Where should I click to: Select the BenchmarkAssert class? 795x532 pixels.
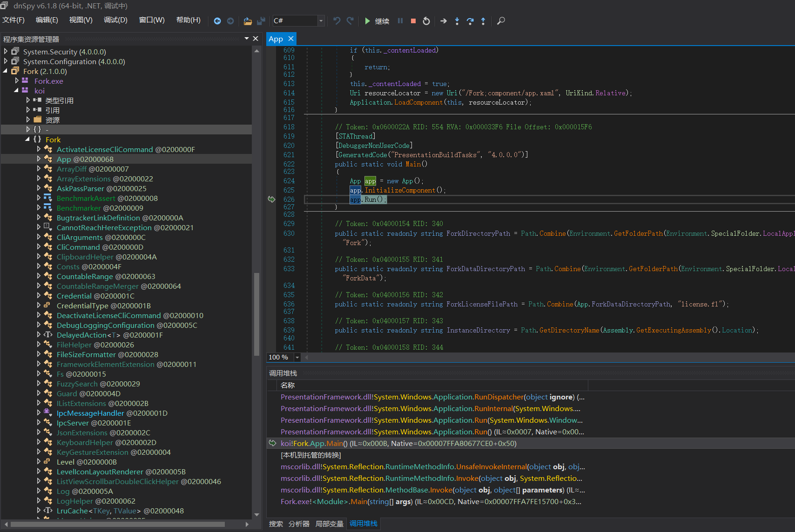107,198
